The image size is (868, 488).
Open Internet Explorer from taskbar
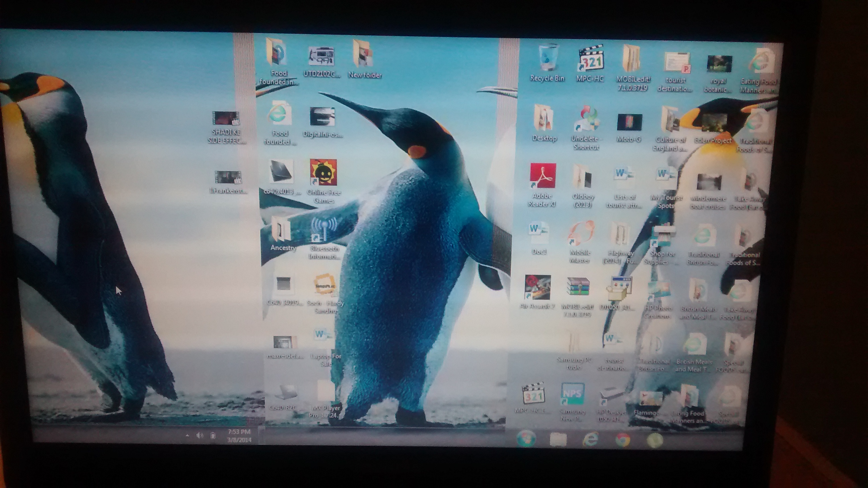[x=591, y=439]
